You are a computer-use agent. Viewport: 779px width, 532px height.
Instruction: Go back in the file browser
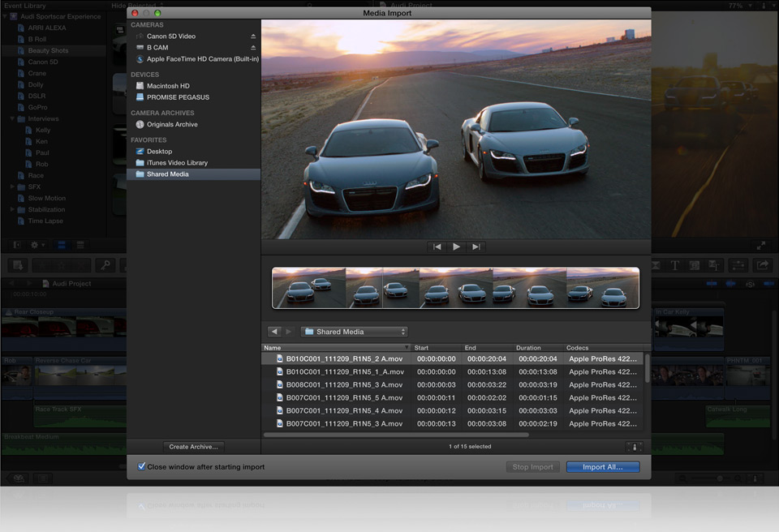pos(274,332)
